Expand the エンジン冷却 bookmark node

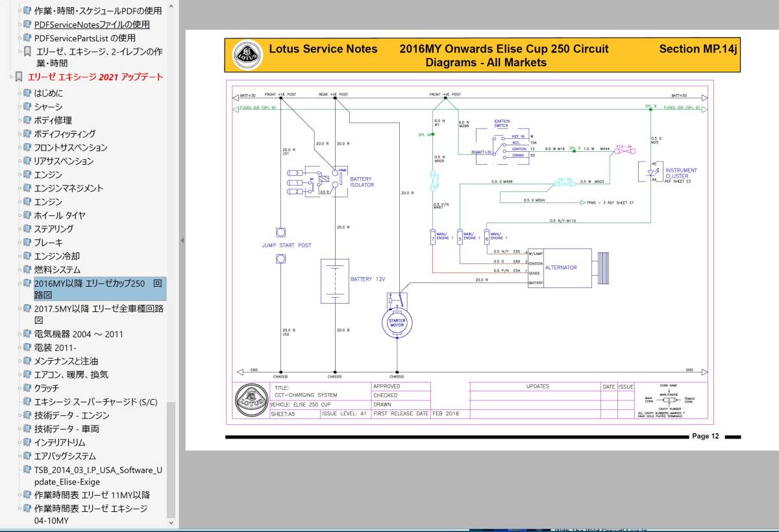(19, 256)
